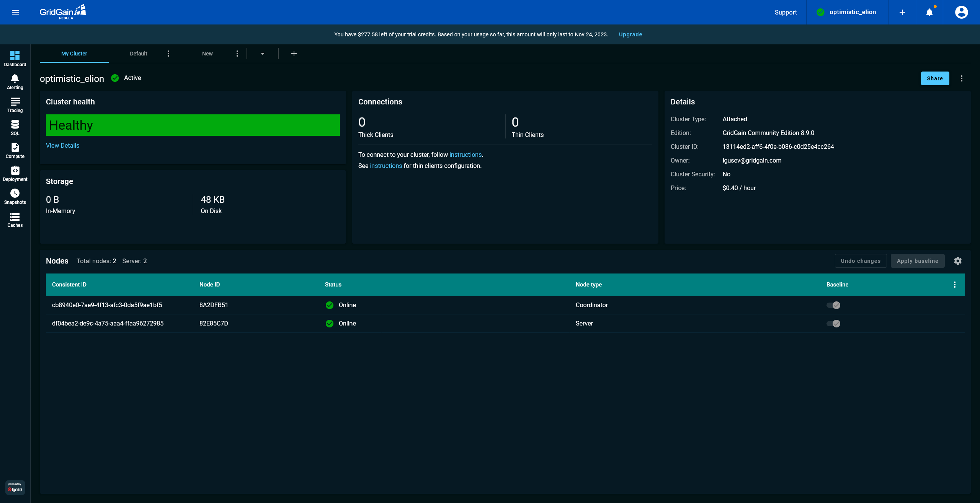Image resolution: width=980 pixels, height=503 pixels.
Task: Click the powered by Ignite badge
Action: (x=15, y=487)
